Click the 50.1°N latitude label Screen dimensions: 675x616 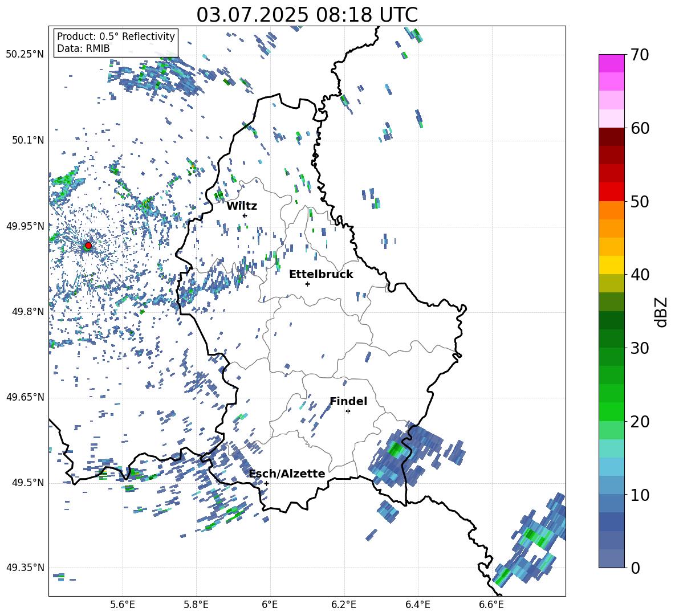[x=27, y=141]
